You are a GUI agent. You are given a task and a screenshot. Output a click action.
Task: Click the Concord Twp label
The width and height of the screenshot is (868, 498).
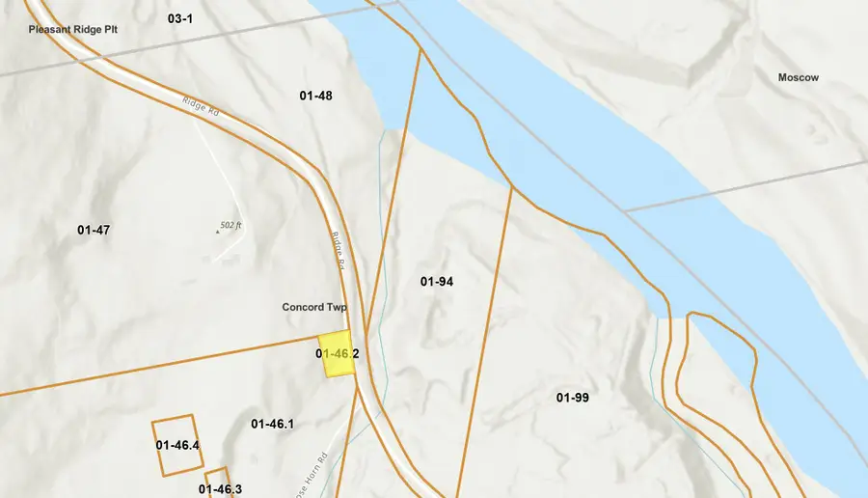314,307
